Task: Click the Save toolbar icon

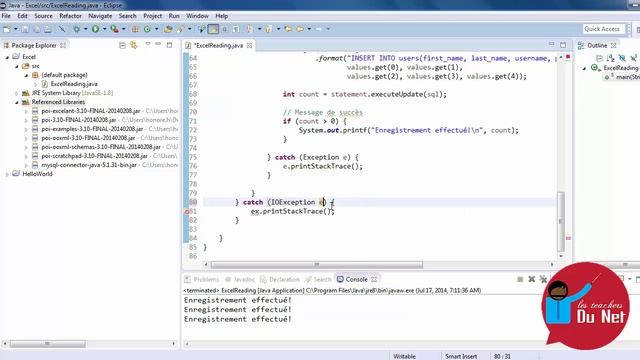Action: (x=25, y=29)
